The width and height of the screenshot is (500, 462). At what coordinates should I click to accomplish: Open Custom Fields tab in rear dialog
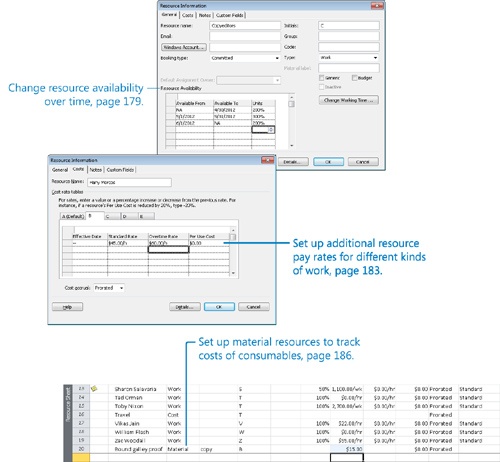point(230,15)
